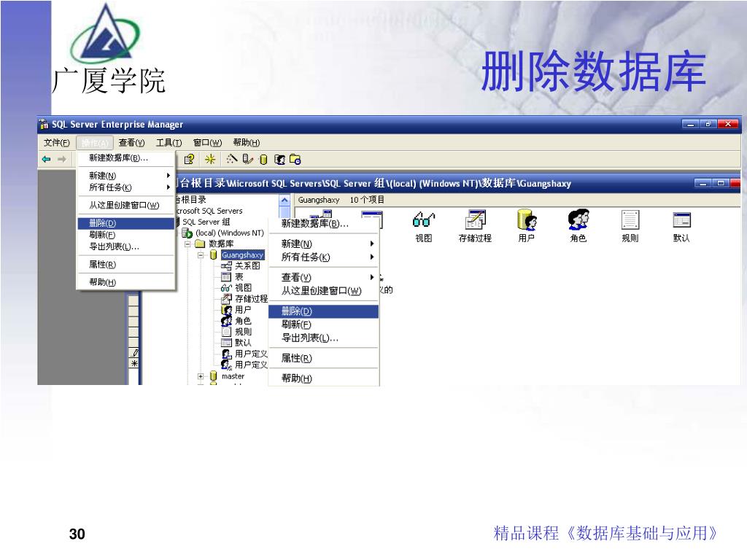
Task: Choose 新建数据库(B) in the 操作 menu
Action: [x=125, y=157]
